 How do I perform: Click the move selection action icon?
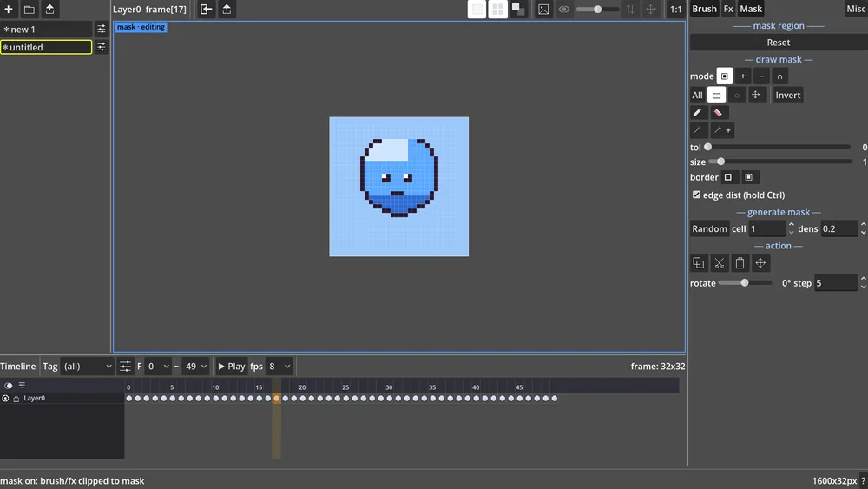(x=760, y=263)
